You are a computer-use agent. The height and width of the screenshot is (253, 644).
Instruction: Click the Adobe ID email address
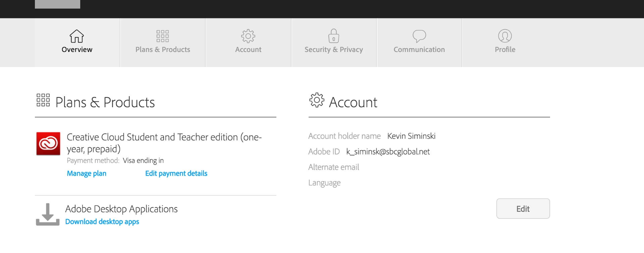coord(388,152)
